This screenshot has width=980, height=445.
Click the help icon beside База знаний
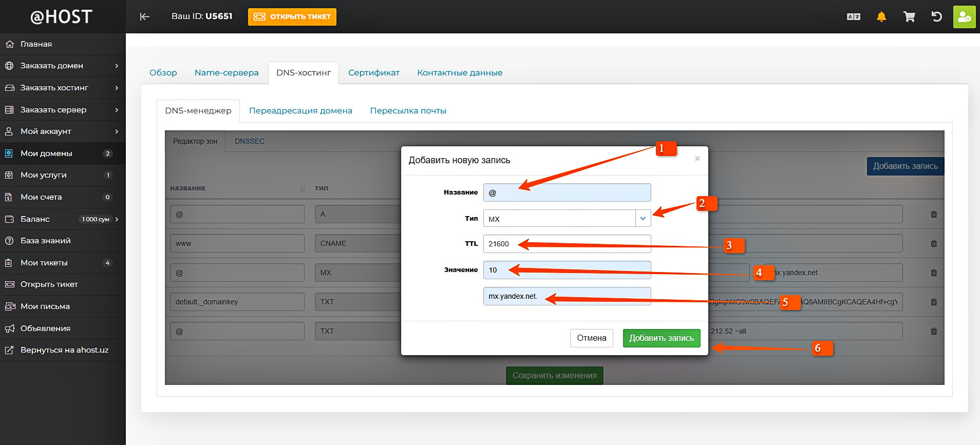tap(9, 241)
